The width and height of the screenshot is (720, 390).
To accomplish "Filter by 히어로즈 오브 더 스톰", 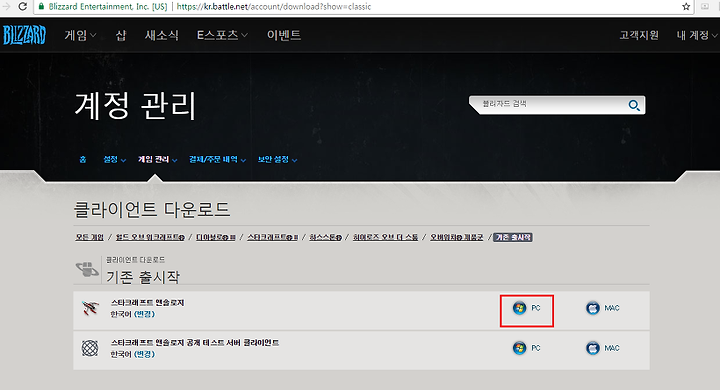I will 385,237.
